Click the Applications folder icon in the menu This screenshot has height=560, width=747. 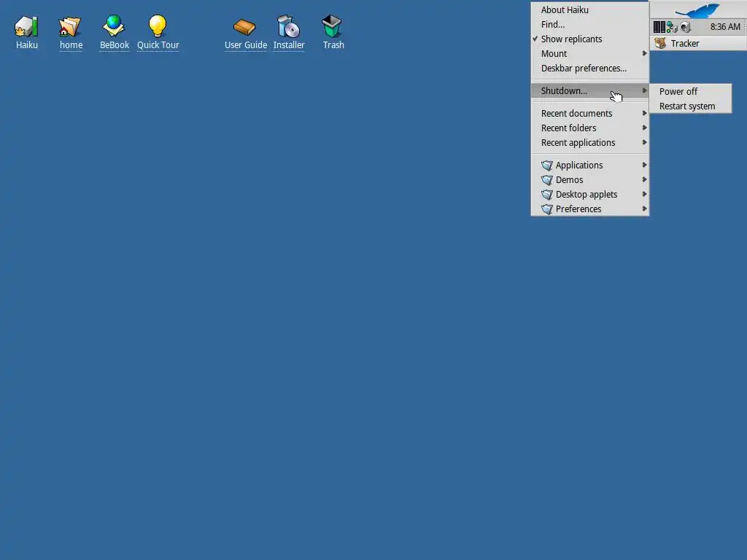(547, 166)
